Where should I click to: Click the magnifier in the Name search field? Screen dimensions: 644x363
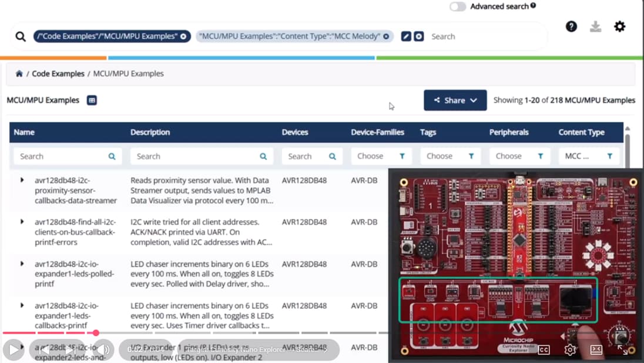[112, 156]
